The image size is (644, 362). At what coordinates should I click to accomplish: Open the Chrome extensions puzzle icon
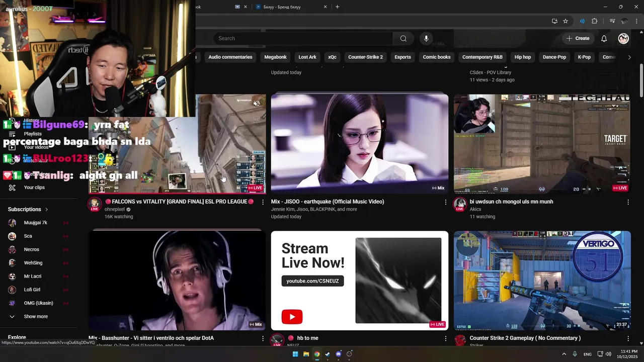point(594,21)
